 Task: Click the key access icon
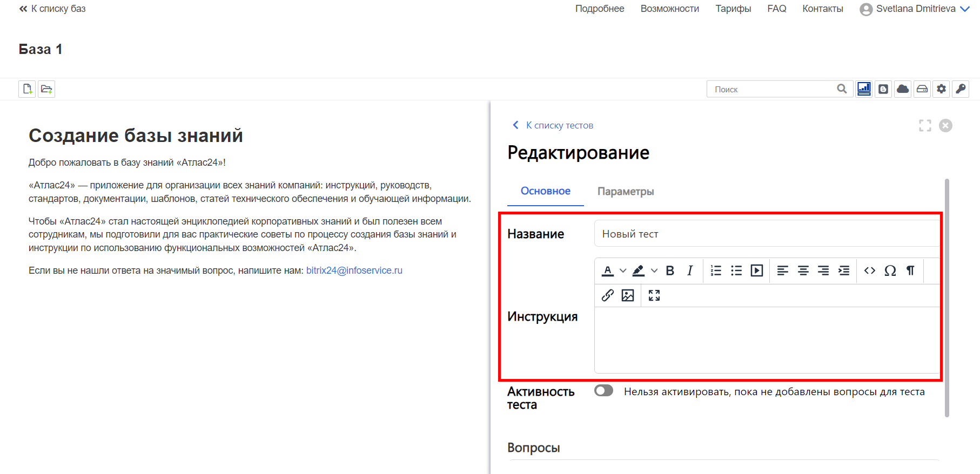961,89
